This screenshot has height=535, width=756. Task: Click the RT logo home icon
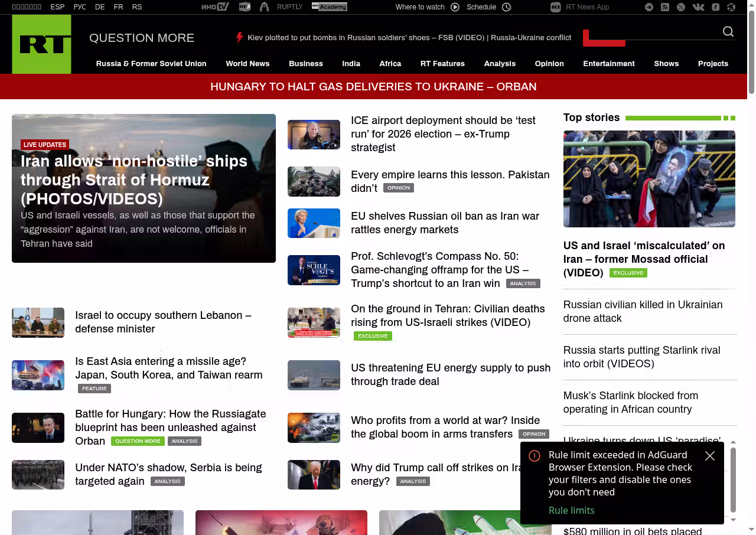coord(41,44)
